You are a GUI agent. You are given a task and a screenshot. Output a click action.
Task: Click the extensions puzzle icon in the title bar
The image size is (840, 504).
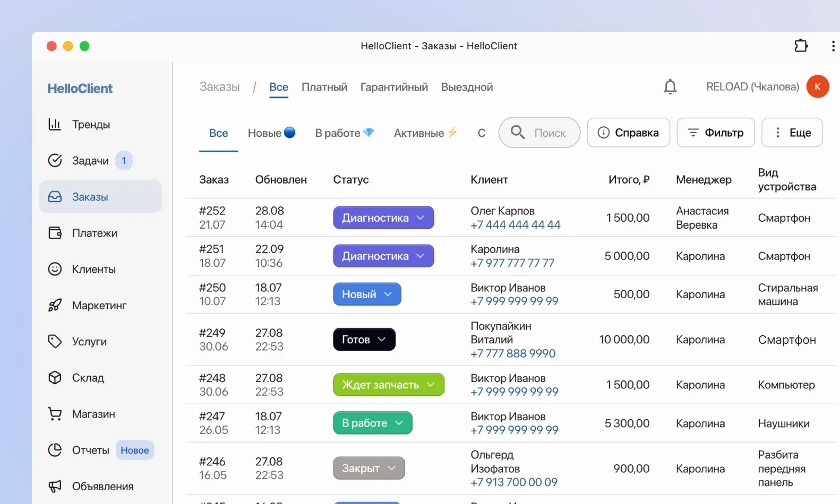pyautogui.click(x=801, y=46)
